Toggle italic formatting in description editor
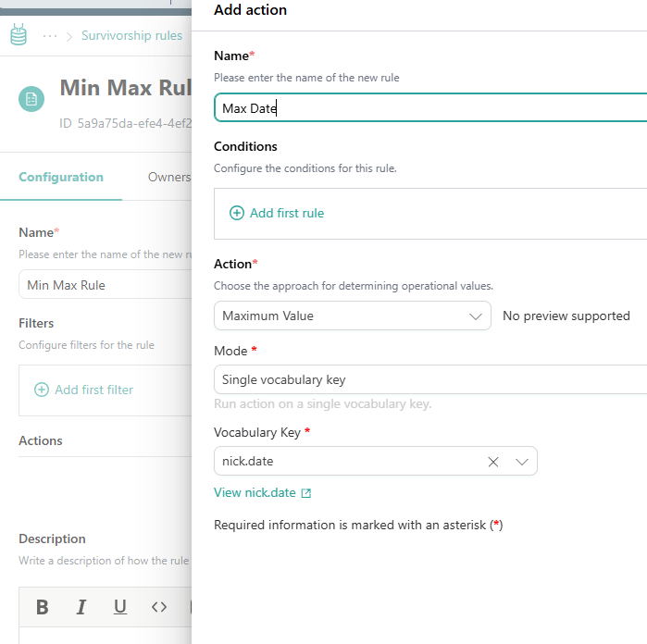Screen dimensions: 647x644 (81, 607)
